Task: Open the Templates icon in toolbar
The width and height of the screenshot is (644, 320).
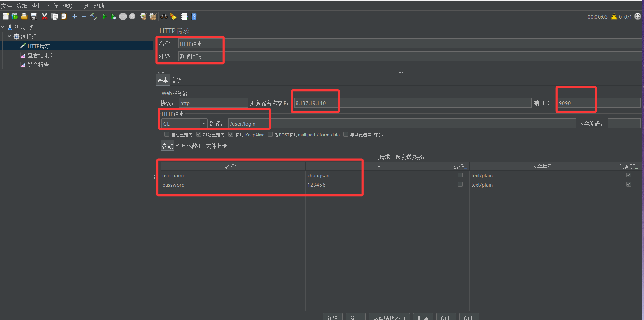Action: click(15, 16)
